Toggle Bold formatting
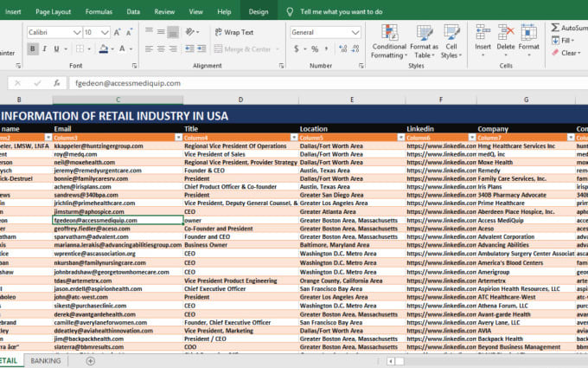588x368 pixels. click(x=33, y=48)
